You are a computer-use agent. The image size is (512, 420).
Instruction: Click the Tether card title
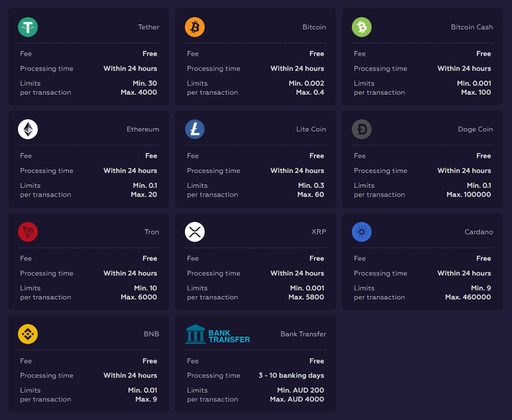pos(148,27)
